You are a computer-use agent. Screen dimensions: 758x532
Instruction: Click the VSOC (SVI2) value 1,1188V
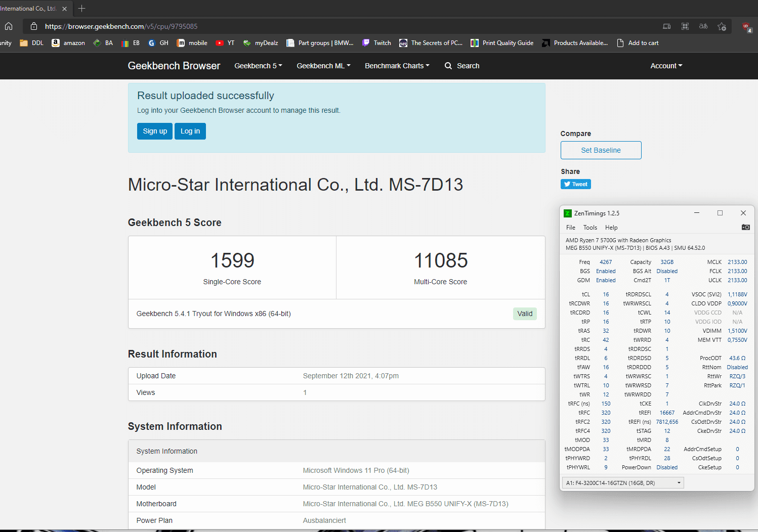coord(737,294)
